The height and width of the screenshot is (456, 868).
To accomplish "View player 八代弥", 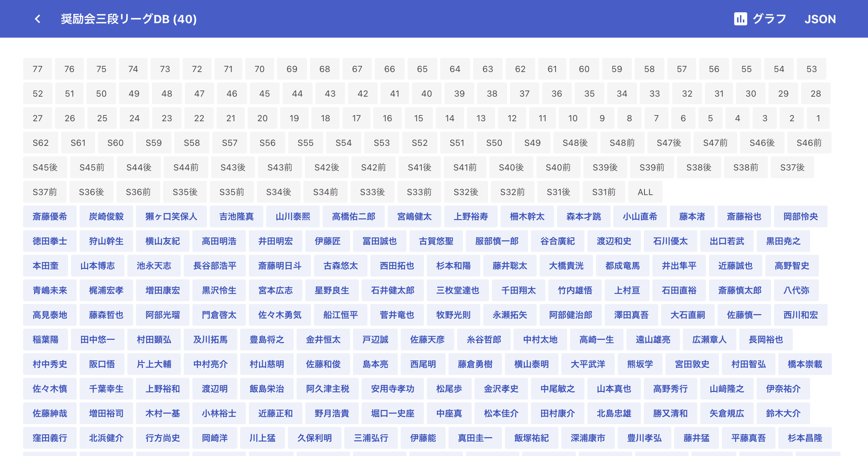I will click(796, 290).
